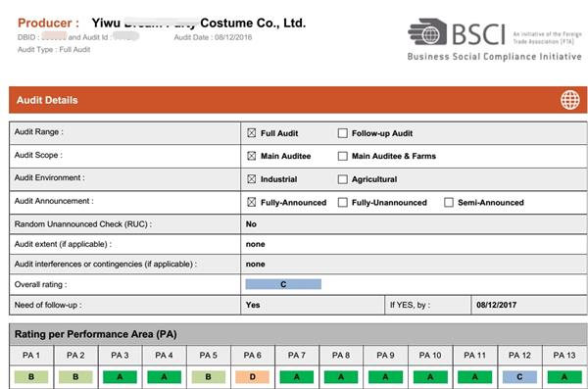Viewport: 588px width, 389px height.
Task: Select the PA 13 column header
Action: click(564, 356)
